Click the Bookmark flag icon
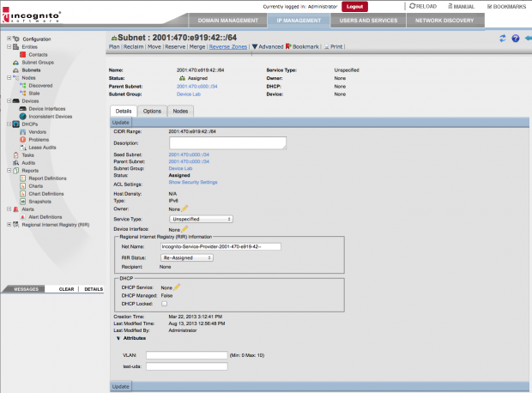Screen dimensions: 532x393 [x=288, y=46]
